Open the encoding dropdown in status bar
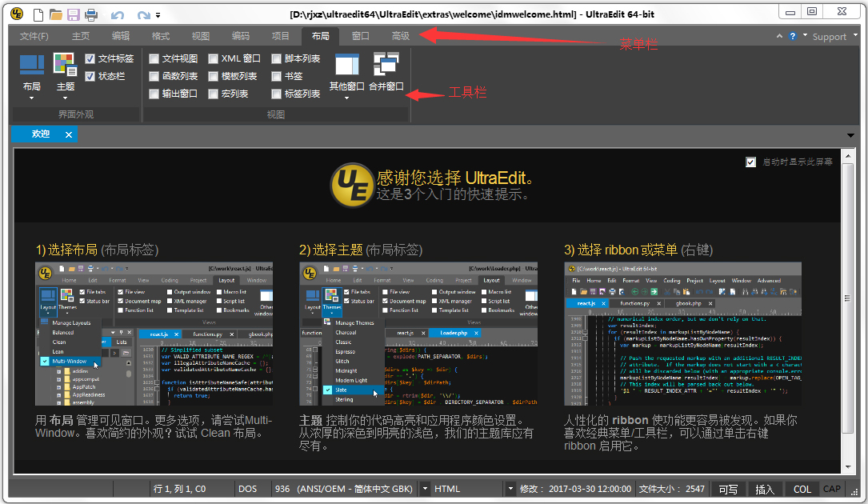The width and height of the screenshot is (868, 504). click(x=425, y=489)
